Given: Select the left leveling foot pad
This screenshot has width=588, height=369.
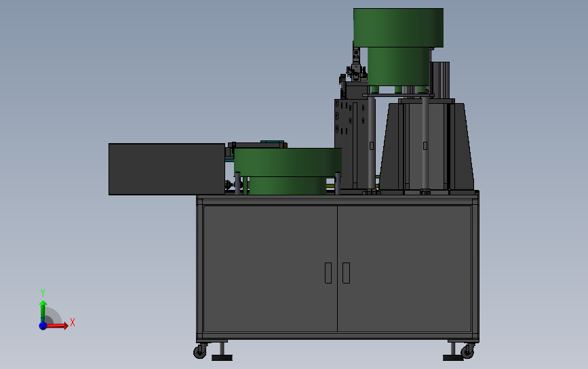Looking at the screenshot, I should click(222, 357).
